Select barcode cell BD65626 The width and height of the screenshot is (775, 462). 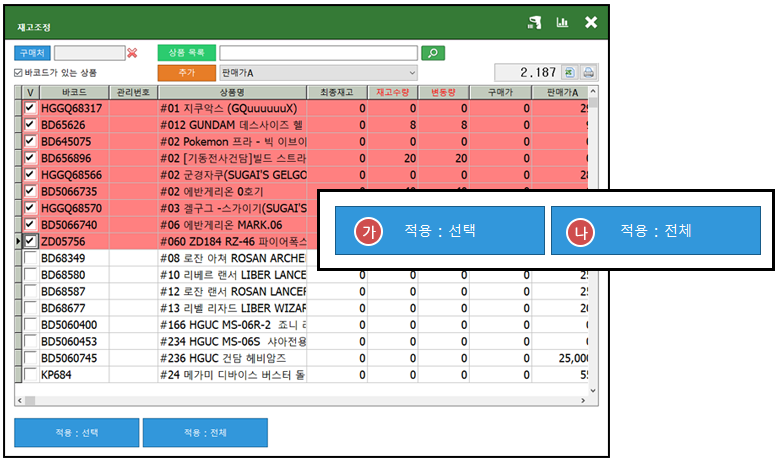(74, 125)
